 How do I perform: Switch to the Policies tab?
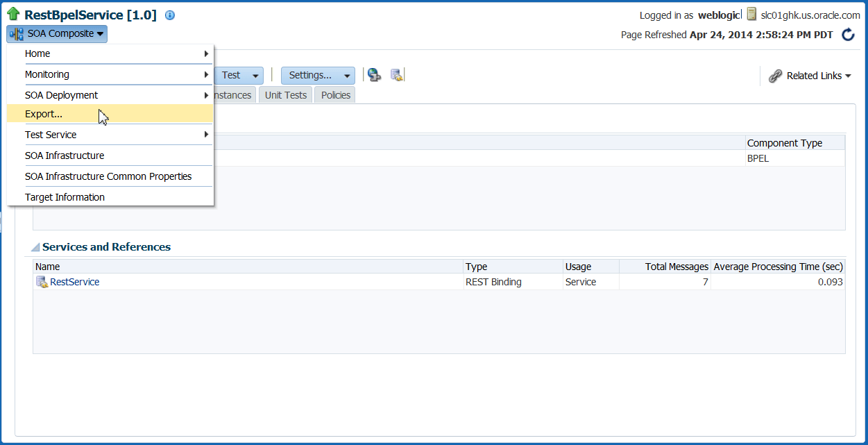click(336, 95)
